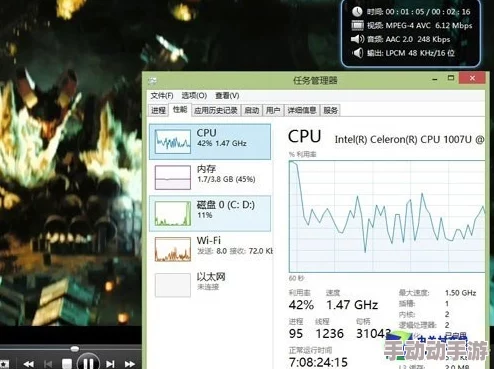Click the 42% utilization value under 利用率
Viewport: 494px width, 369px height.
coord(301,305)
